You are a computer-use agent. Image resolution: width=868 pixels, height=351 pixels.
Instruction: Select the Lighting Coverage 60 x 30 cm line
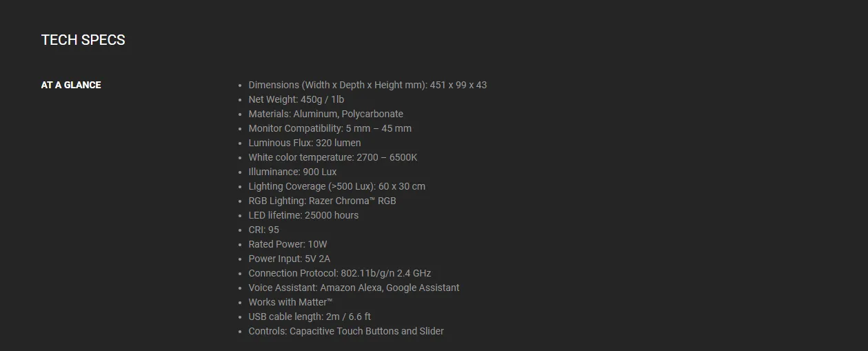tap(337, 186)
